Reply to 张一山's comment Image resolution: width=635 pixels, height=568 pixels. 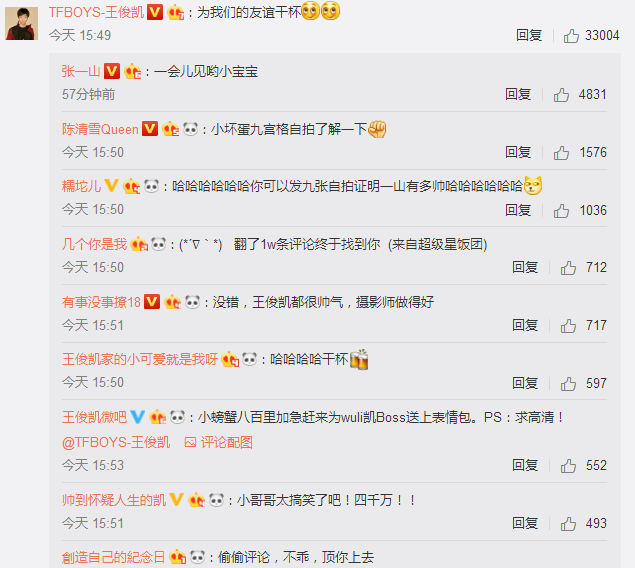[518, 94]
